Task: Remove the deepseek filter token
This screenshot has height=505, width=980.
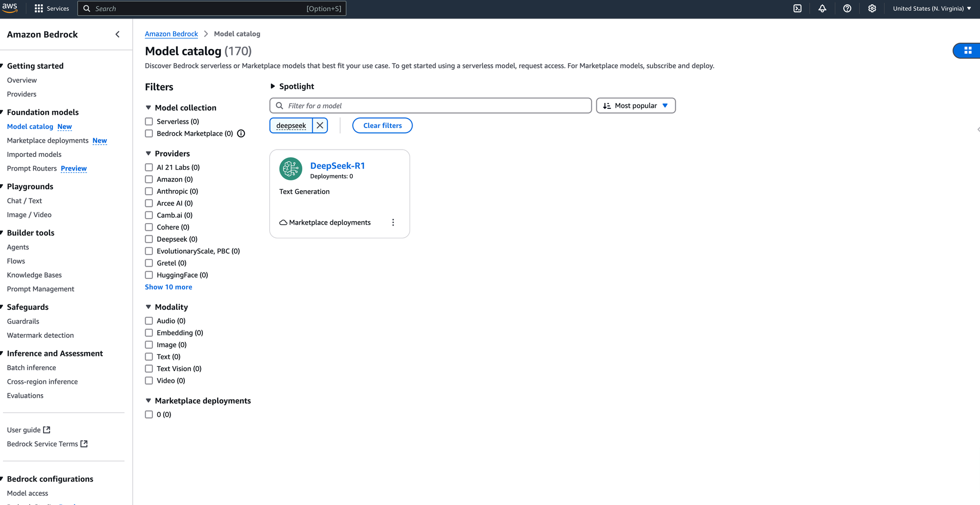Action: (x=320, y=126)
